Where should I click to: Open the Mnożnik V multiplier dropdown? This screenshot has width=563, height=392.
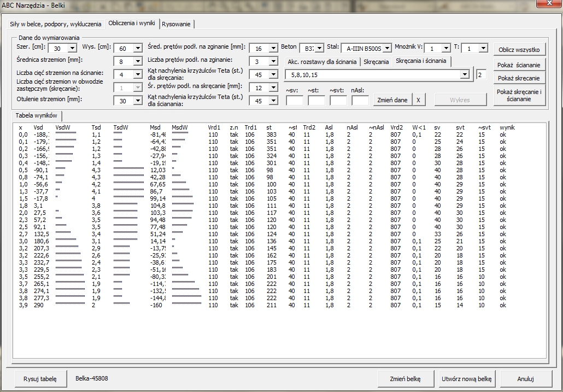pyautogui.click(x=446, y=49)
